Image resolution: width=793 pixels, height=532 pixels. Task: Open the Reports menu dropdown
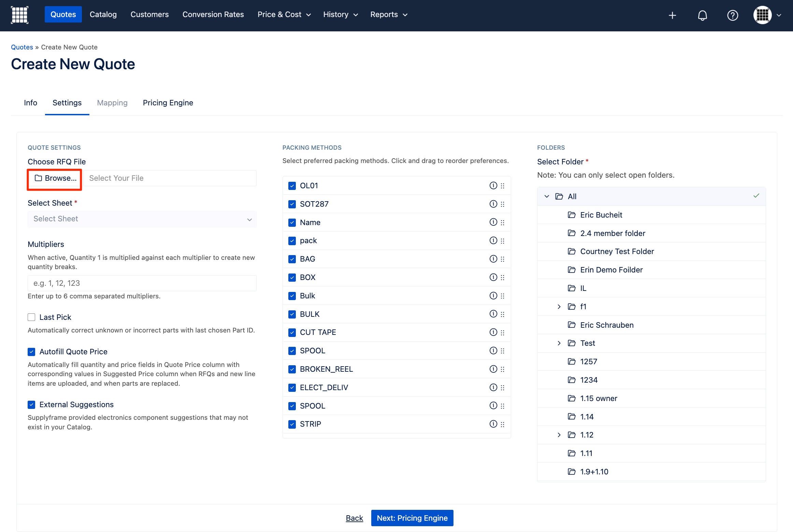click(x=389, y=15)
